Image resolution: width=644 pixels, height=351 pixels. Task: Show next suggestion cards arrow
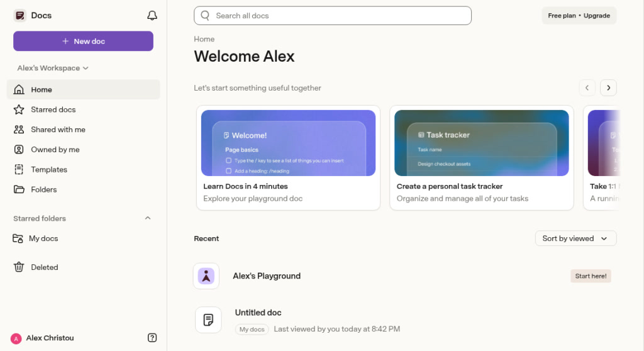point(608,88)
